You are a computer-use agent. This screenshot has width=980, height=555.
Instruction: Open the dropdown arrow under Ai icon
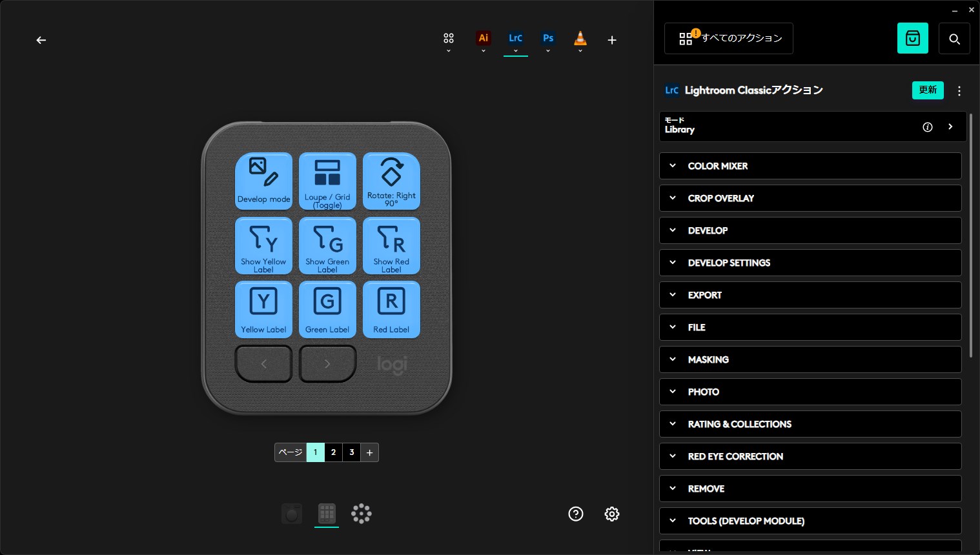483,51
